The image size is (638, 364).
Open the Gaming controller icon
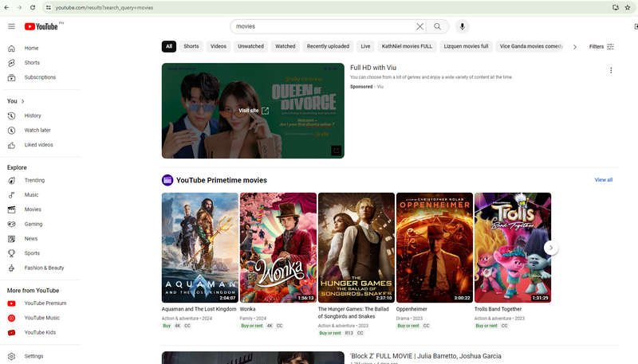point(11,225)
